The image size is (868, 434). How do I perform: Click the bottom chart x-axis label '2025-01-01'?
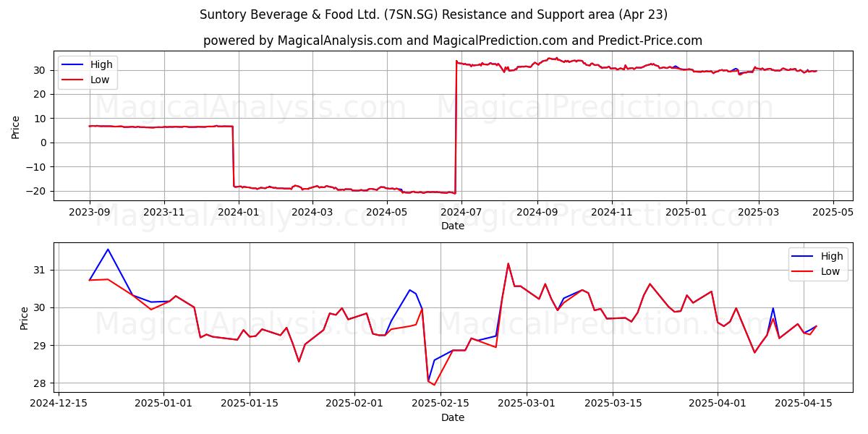tap(163, 404)
